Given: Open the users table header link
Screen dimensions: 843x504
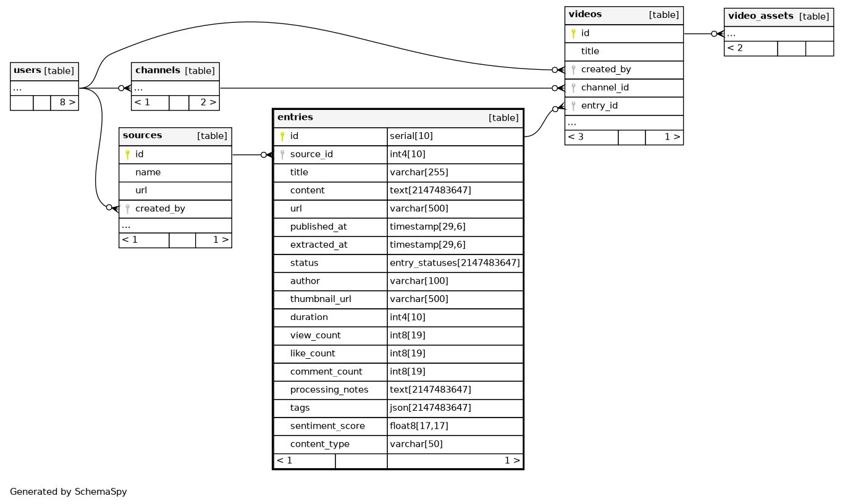Looking at the screenshot, I should (x=27, y=70).
